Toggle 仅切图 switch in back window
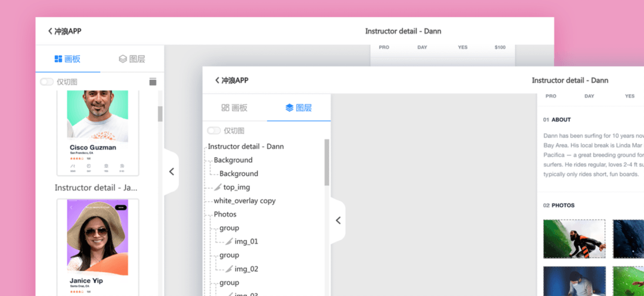 pos(47,82)
